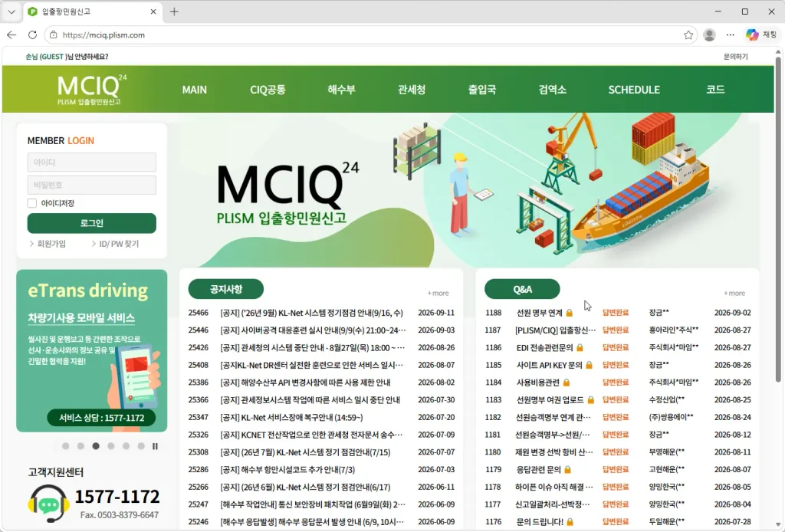
Task: Click the 서비스 상담 : 1577-1172 badge
Action: point(101,417)
